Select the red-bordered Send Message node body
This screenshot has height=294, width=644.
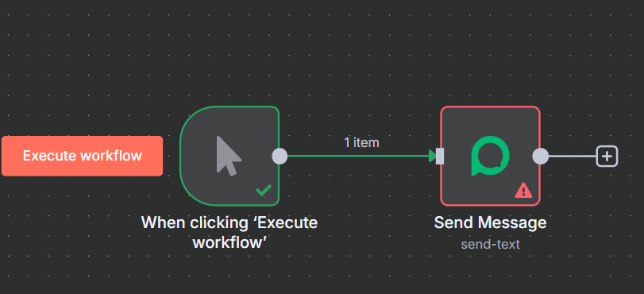point(490,156)
